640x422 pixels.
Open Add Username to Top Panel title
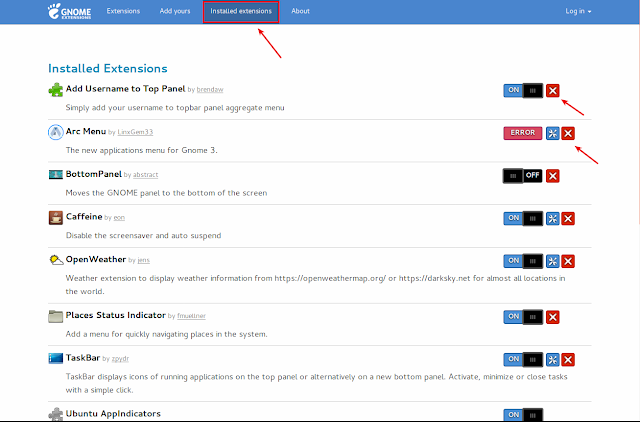[x=125, y=89]
